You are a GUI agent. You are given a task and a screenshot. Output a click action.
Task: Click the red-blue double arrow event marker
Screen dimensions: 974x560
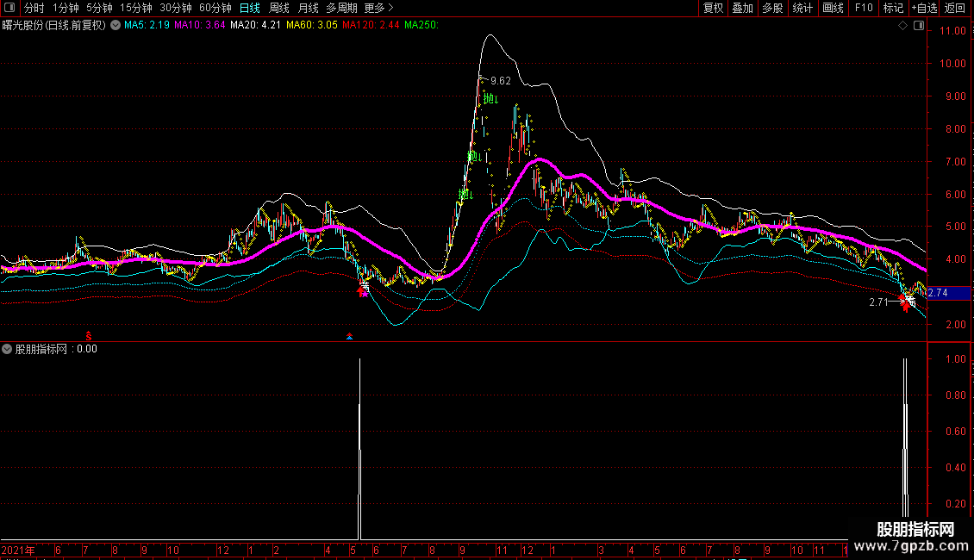pos(349,336)
